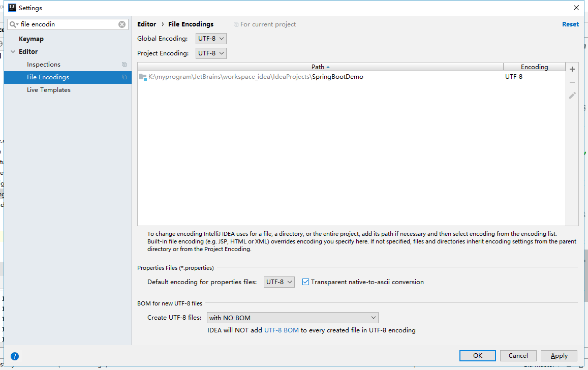Click the search magnifier icon in settings

[14, 24]
